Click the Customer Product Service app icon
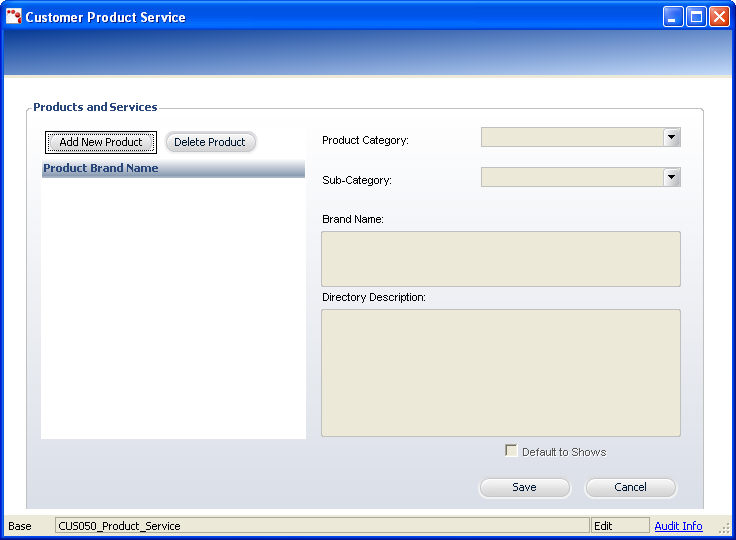The width and height of the screenshot is (736, 540). [x=14, y=17]
